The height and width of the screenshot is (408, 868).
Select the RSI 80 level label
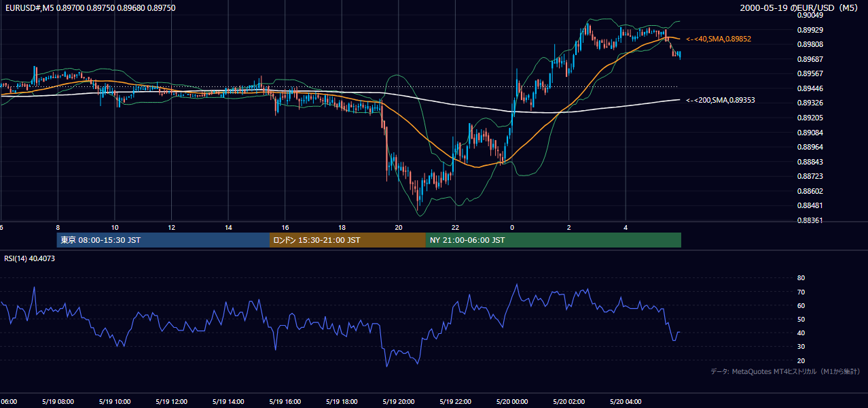(801, 278)
